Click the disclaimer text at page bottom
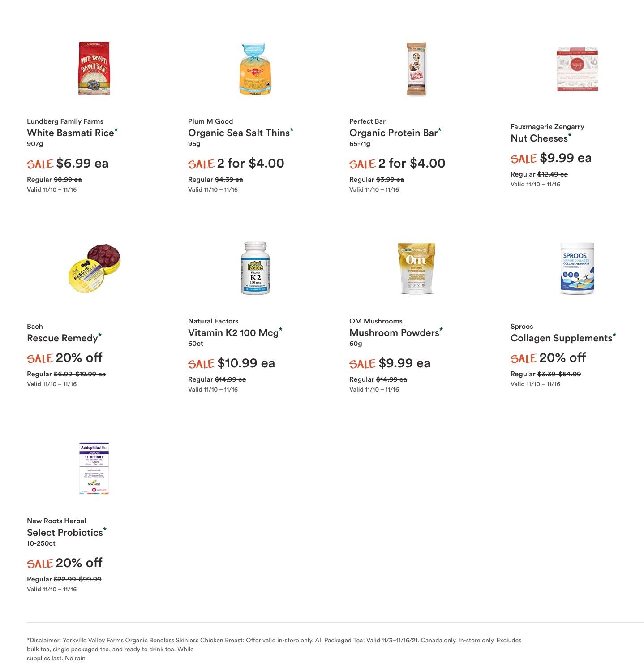Image resolution: width=644 pixels, height=663 pixels. click(x=274, y=649)
